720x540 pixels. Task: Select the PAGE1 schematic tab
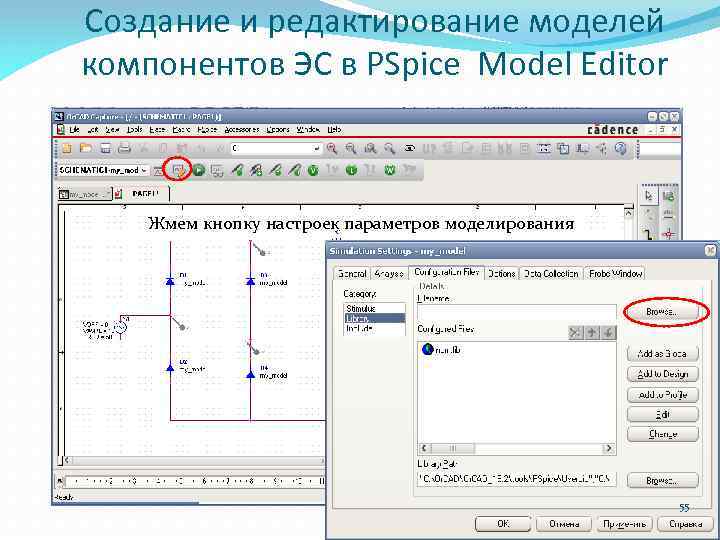[145, 194]
